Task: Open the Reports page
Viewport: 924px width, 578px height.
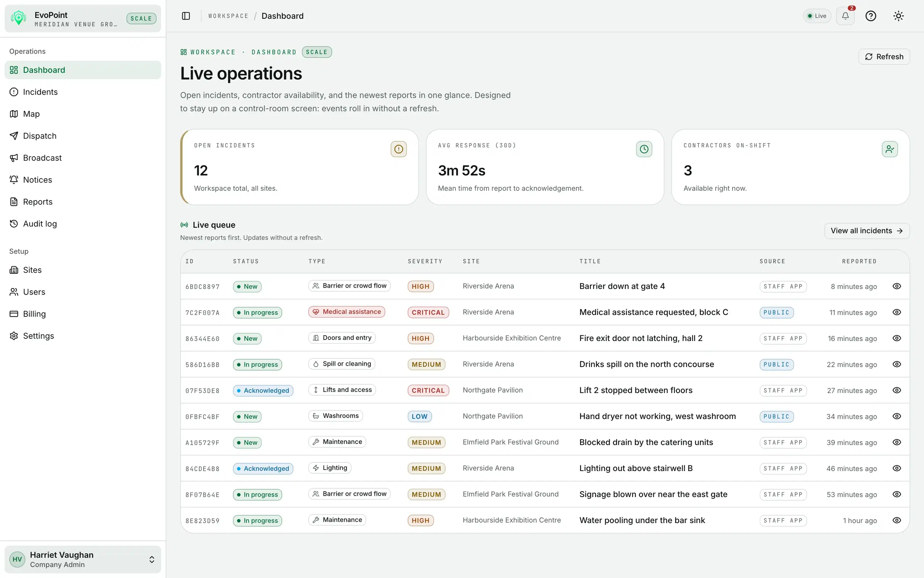Action: (83, 202)
